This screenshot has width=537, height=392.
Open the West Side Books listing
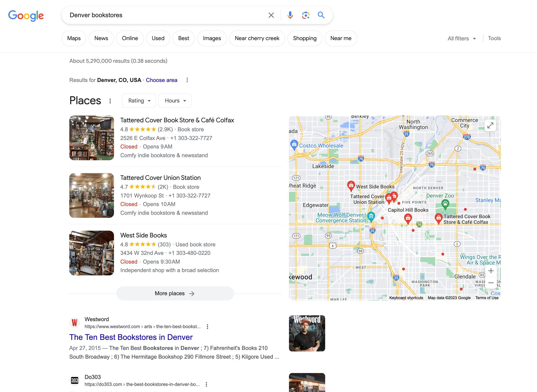click(143, 235)
